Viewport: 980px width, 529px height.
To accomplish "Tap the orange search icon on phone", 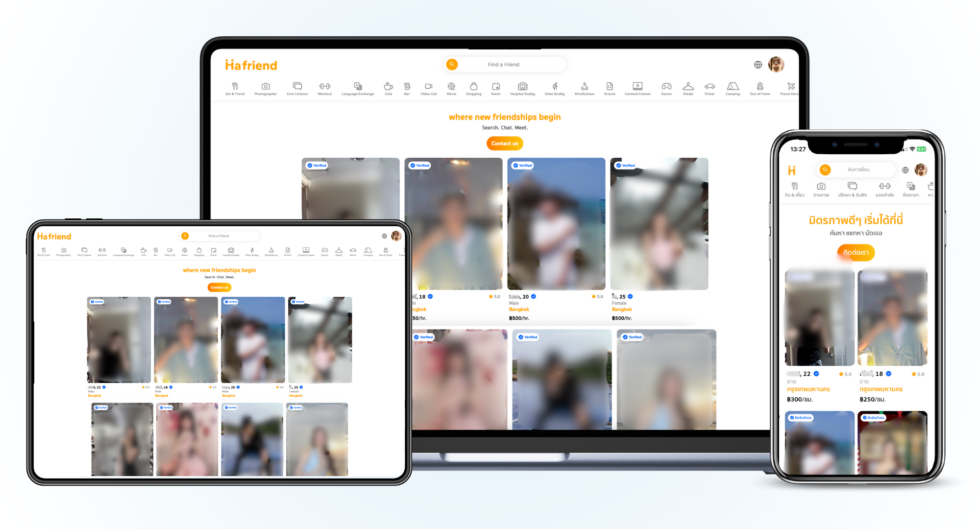I will [x=825, y=169].
